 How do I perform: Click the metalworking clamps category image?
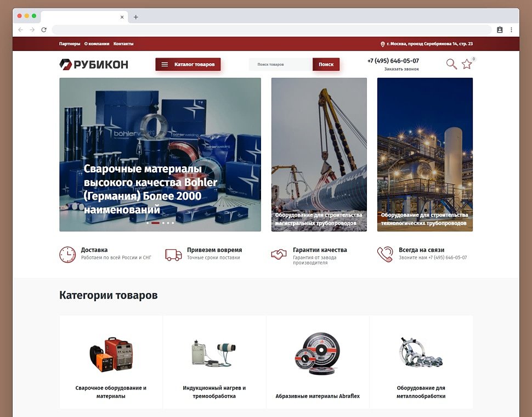421,353
